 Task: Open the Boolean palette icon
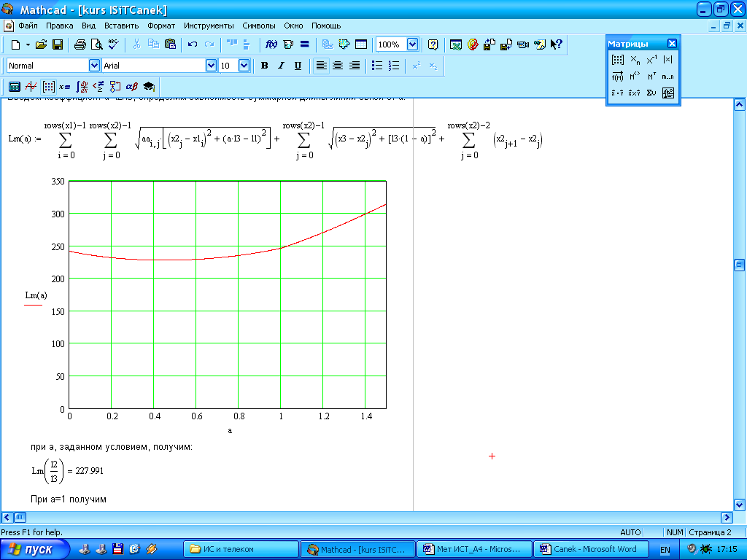(x=98, y=87)
